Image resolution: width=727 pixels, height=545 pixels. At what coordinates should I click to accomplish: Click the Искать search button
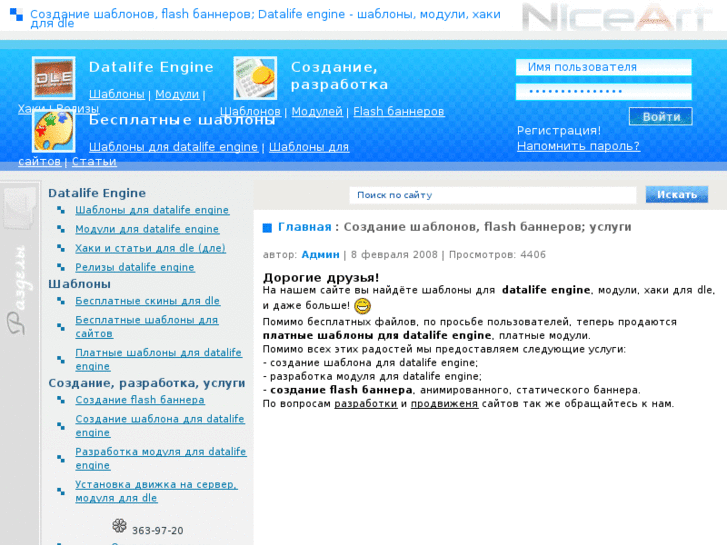677,195
